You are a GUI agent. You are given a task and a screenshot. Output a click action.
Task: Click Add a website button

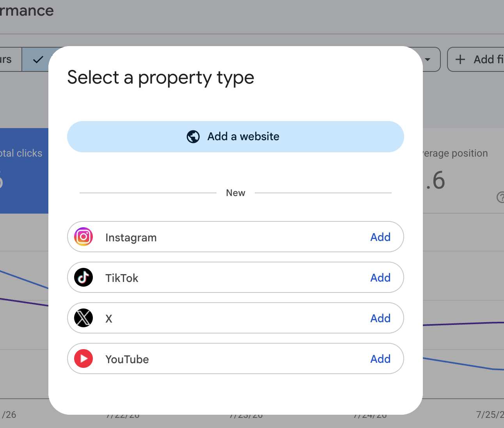236,137
